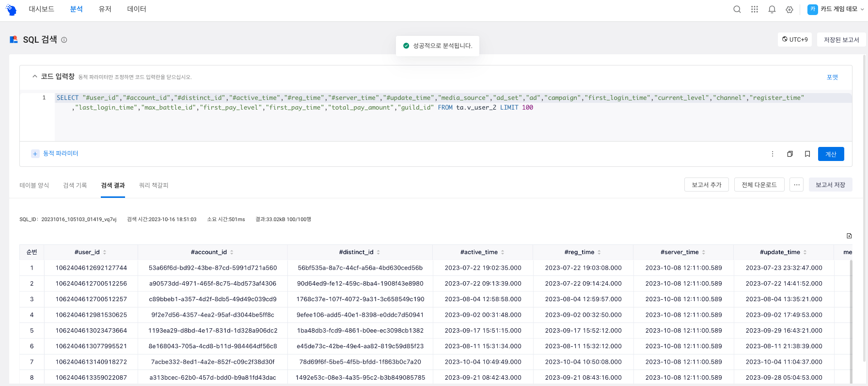868x386 pixels.
Task: Click the 순번 column header
Action: click(32, 252)
